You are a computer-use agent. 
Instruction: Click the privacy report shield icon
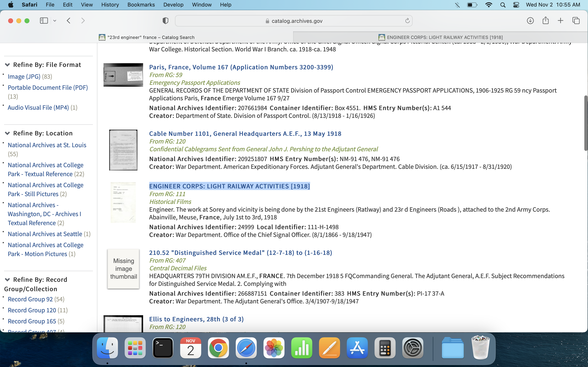(165, 21)
